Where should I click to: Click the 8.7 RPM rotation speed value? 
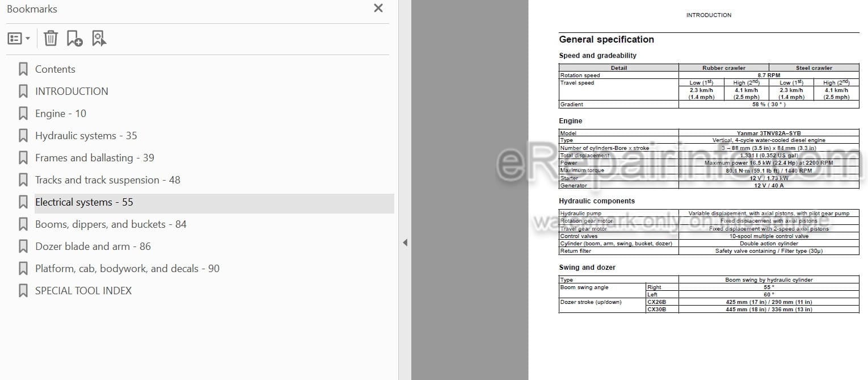[x=769, y=75]
